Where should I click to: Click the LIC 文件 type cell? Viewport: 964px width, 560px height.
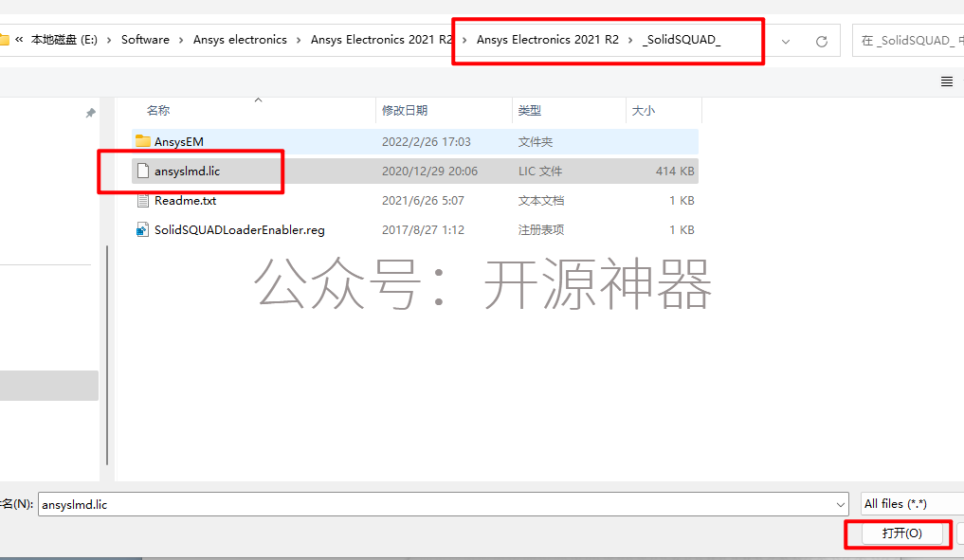[x=539, y=172]
